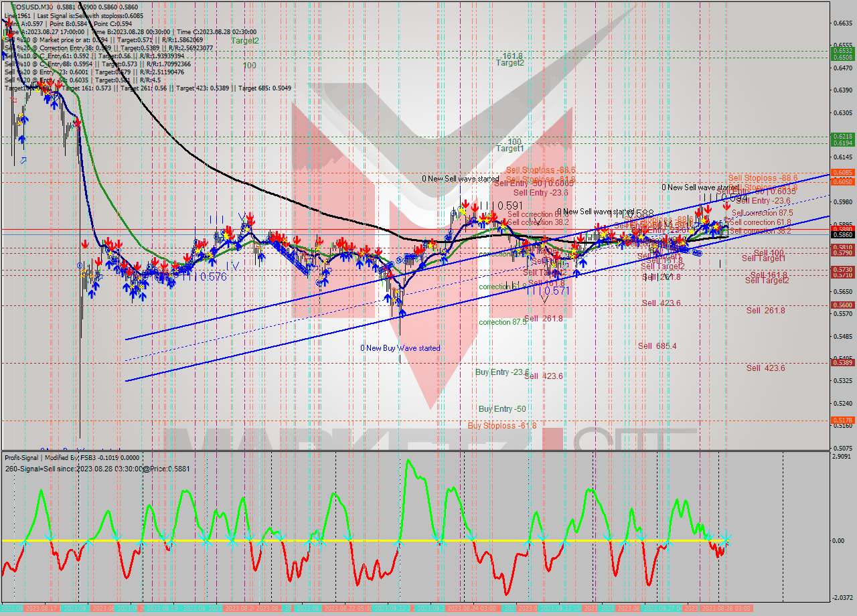Click the 0.5389 price tag
Screen dimensions: 857x616
(x=842, y=362)
